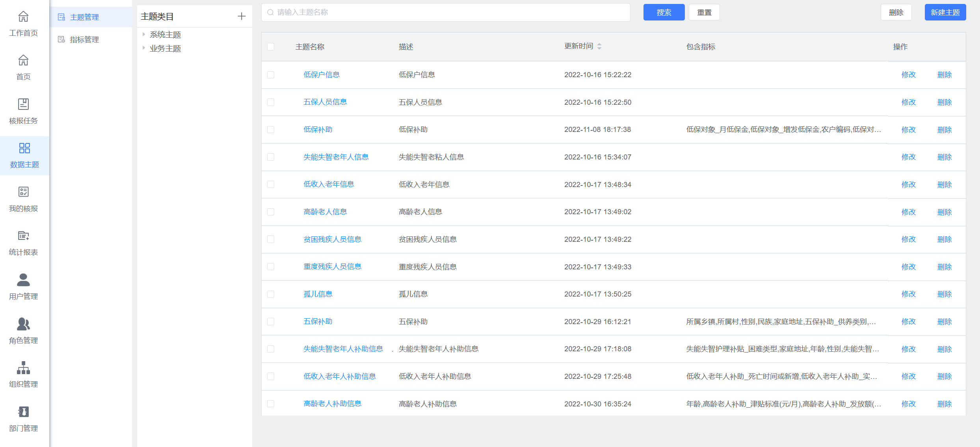The width and height of the screenshot is (980, 447).
Task: Open the 重度残疾人员信息 theme link
Action: coord(333,267)
